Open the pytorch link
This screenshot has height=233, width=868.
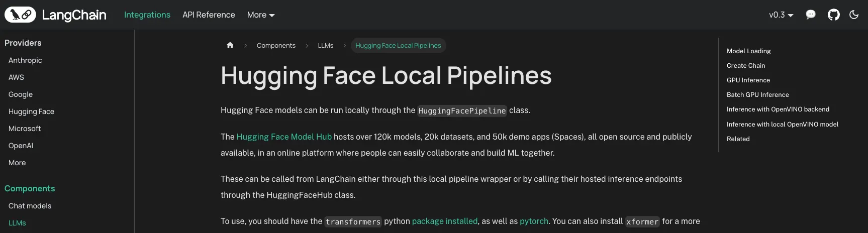[534, 221]
